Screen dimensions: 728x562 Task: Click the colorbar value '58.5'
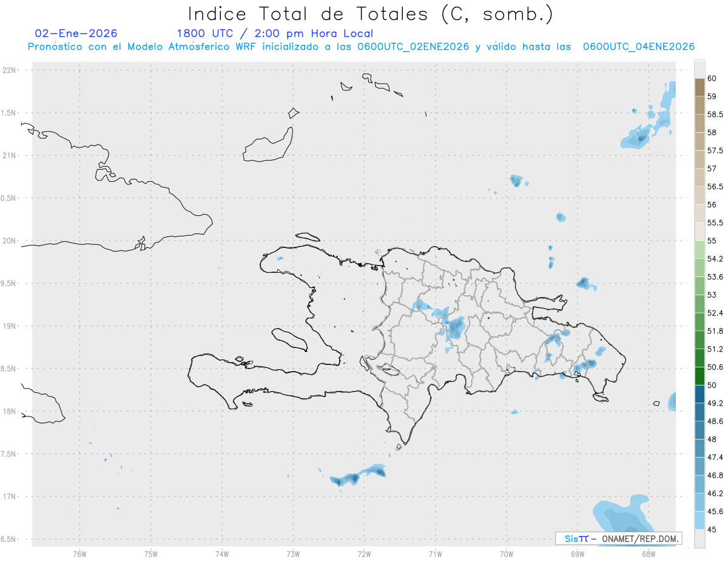[x=715, y=115]
